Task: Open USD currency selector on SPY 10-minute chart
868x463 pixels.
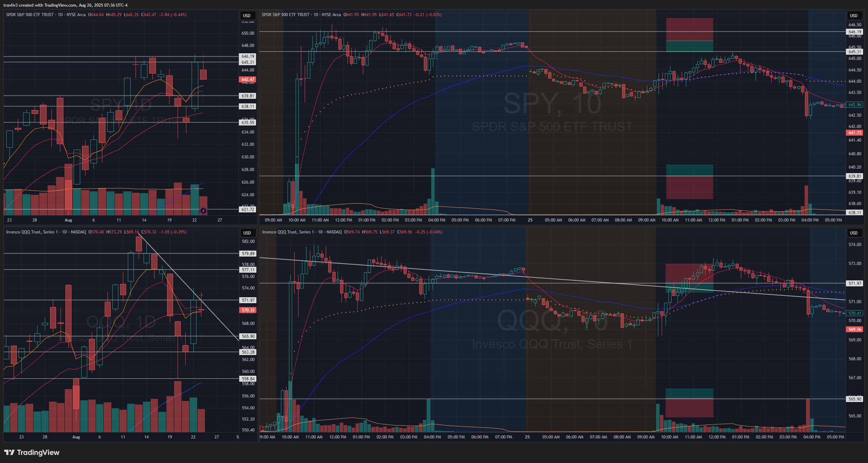Action: (x=854, y=15)
